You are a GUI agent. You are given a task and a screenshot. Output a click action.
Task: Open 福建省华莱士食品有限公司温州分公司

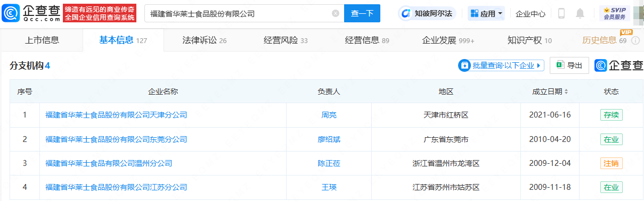(x=109, y=163)
